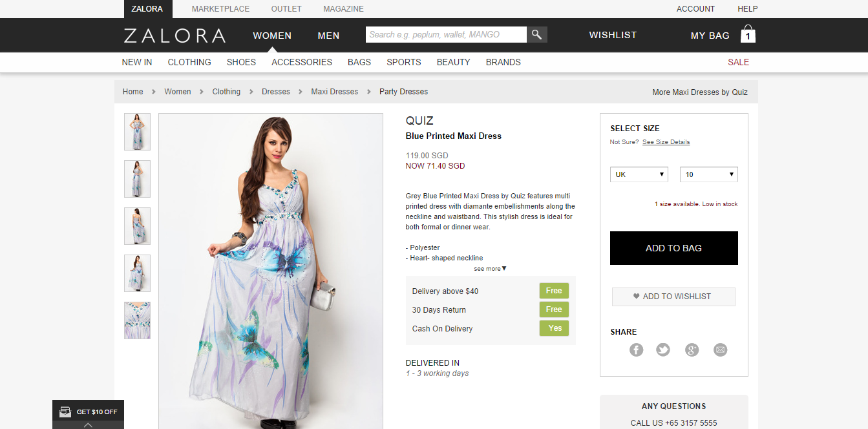The height and width of the screenshot is (429, 868).
Task: Open the size 10 dropdown
Action: pos(709,174)
